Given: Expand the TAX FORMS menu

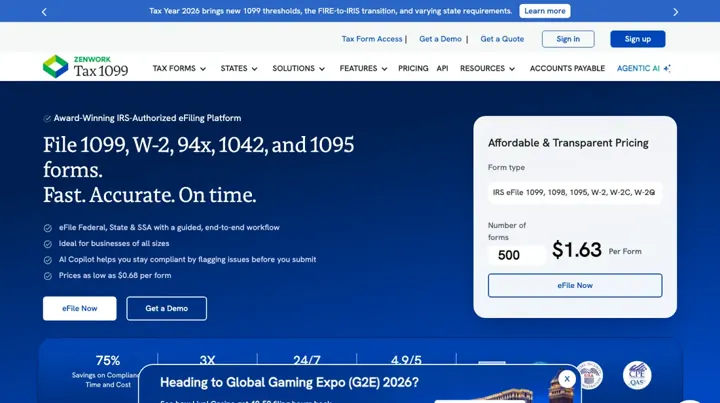Looking at the screenshot, I should 179,68.
